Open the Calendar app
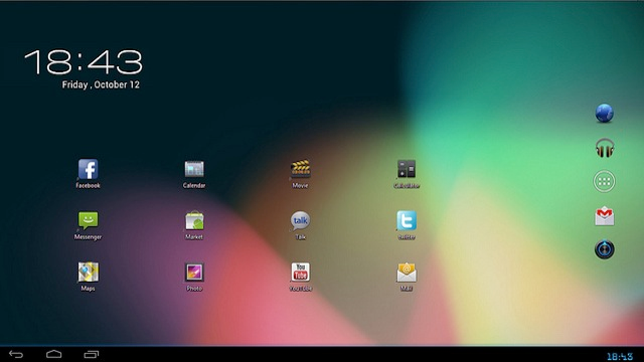This screenshot has width=644, height=362. [x=194, y=169]
